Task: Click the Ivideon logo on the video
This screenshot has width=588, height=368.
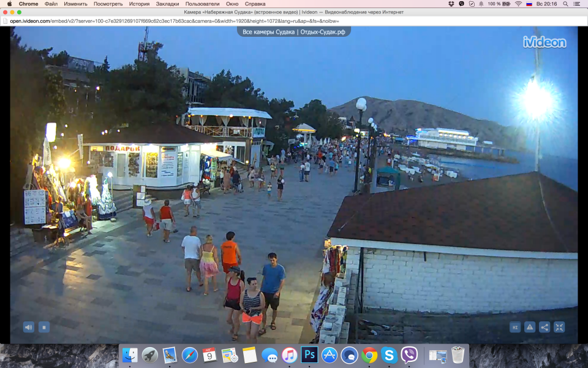Action: pos(544,42)
